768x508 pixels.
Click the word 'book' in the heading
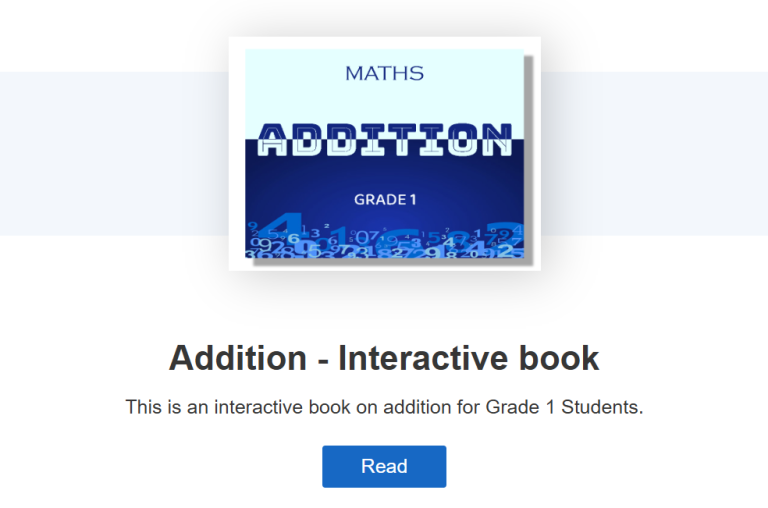[x=559, y=358]
